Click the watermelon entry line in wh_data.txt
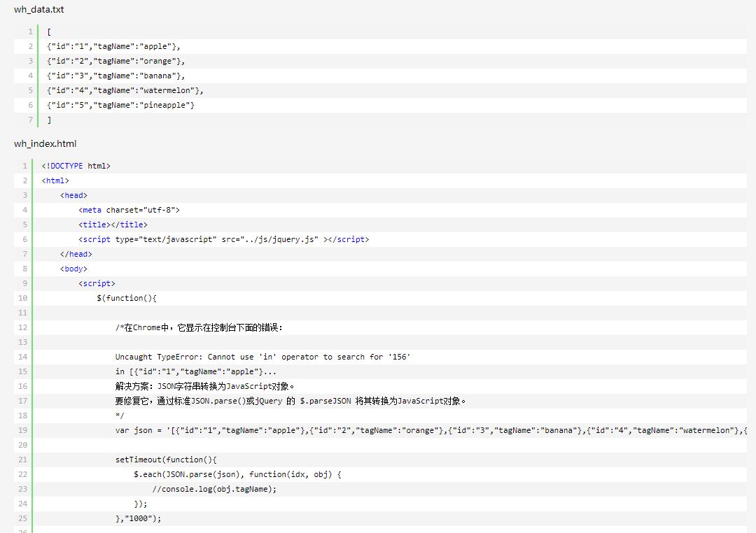 click(x=125, y=91)
